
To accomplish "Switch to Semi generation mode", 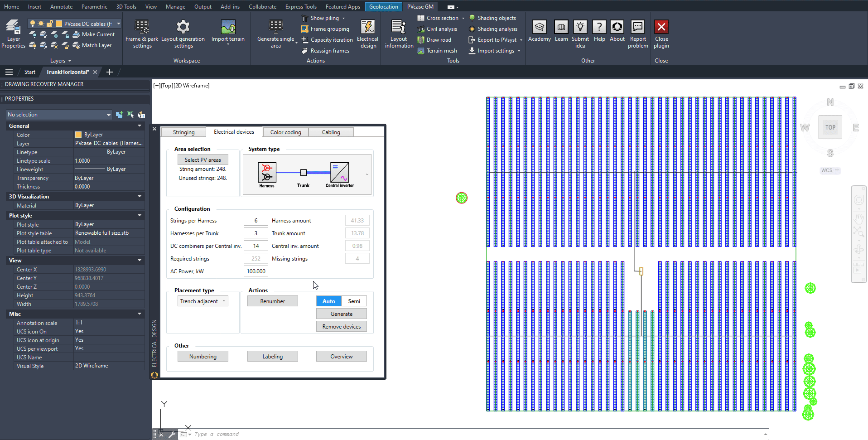I will 354,301.
